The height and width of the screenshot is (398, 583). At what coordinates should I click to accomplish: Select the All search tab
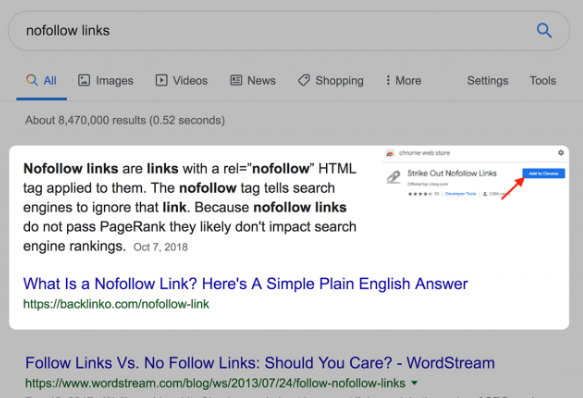[41, 80]
